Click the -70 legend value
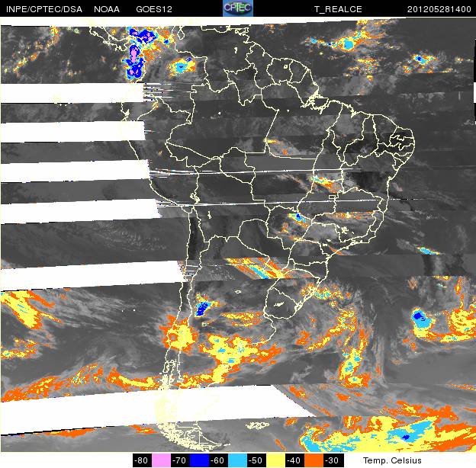The height and width of the screenshot is (468, 476). point(179,460)
